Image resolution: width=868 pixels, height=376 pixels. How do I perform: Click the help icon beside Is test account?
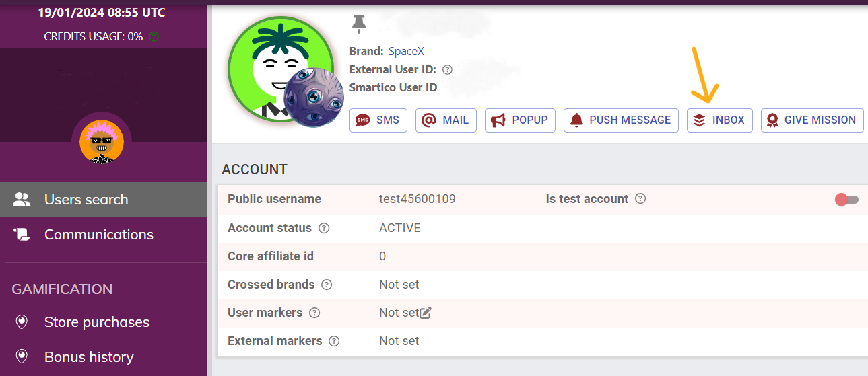(640, 199)
